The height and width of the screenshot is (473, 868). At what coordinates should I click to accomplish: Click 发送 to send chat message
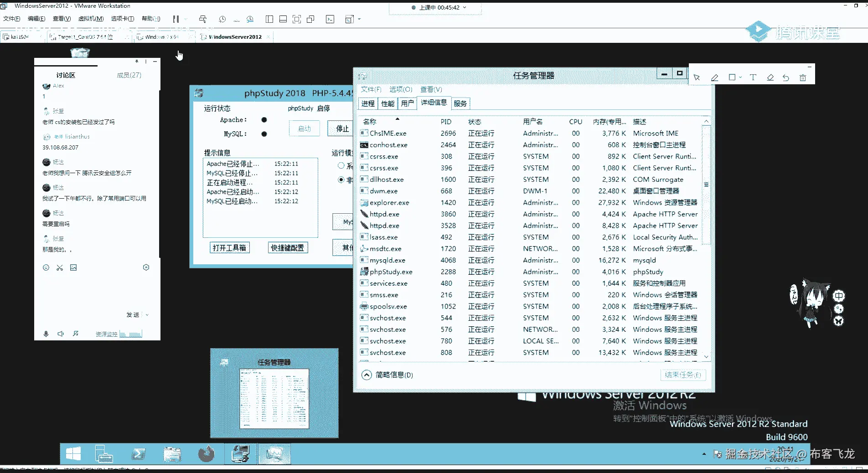tap(133, 315)
